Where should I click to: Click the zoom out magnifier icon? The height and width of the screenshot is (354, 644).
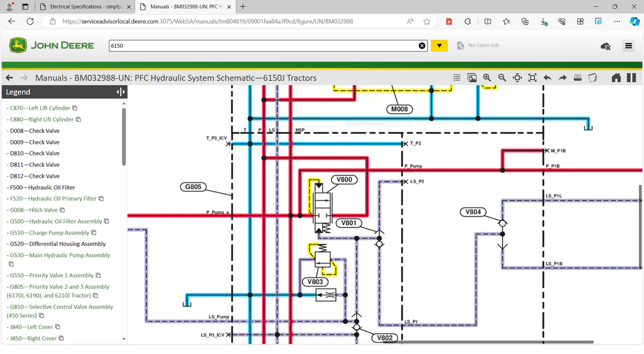point(502,78)
